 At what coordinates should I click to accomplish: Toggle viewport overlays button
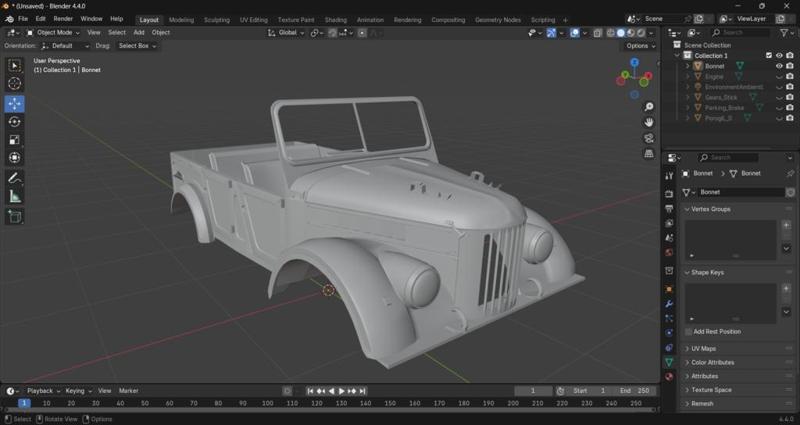tap(575, 33)
